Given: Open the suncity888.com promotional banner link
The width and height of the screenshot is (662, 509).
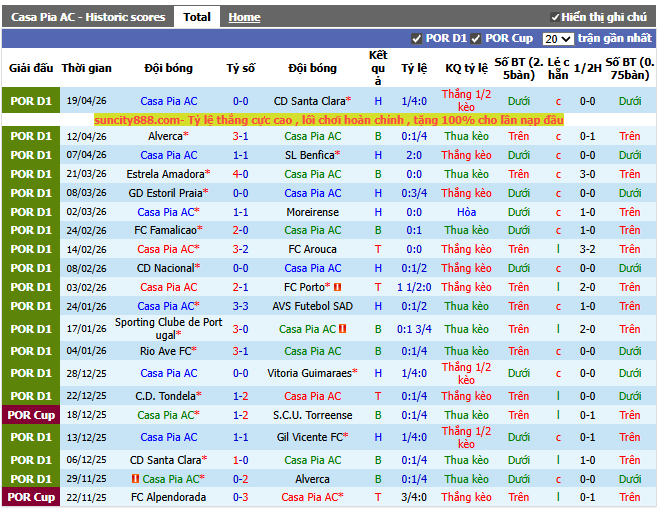Looking at the screenshot, I should [x=329, y=120].
